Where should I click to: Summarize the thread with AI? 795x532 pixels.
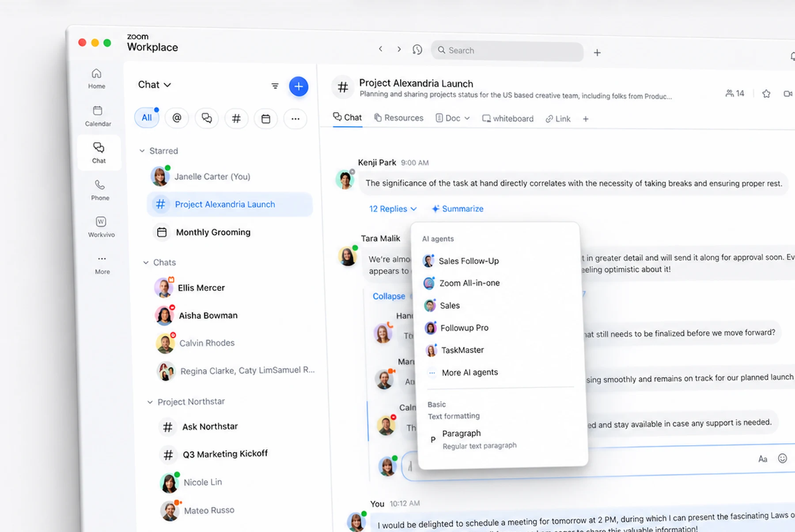(x=458, y=209)
